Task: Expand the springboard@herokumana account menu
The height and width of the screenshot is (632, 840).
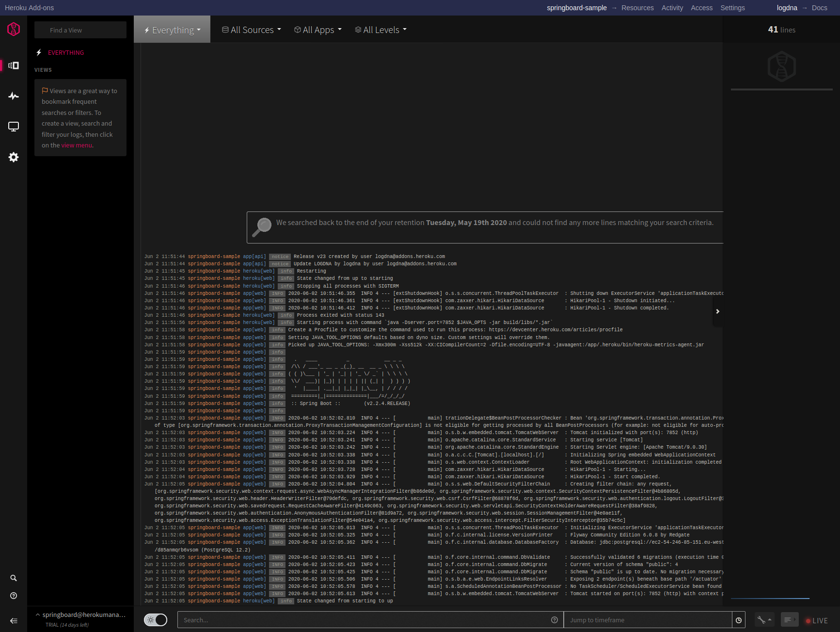Action: point(80,615)
